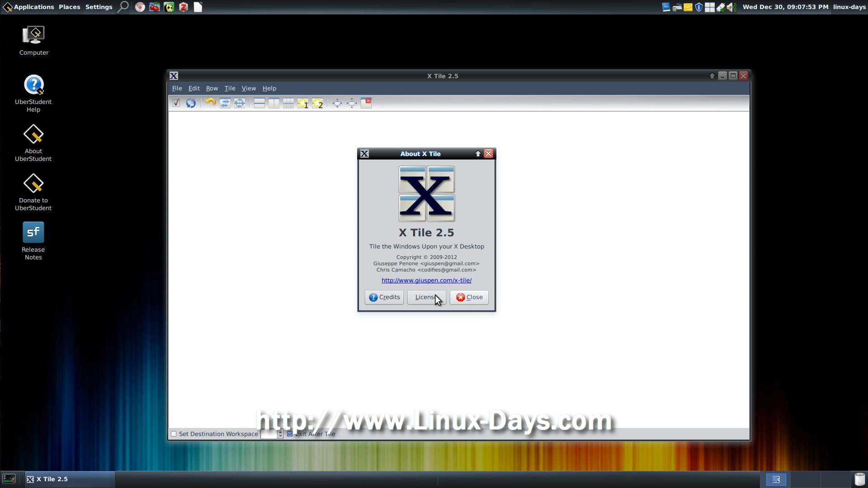
Task: Enable Set Destination Workspace checkbox
Action: (174, 434)
